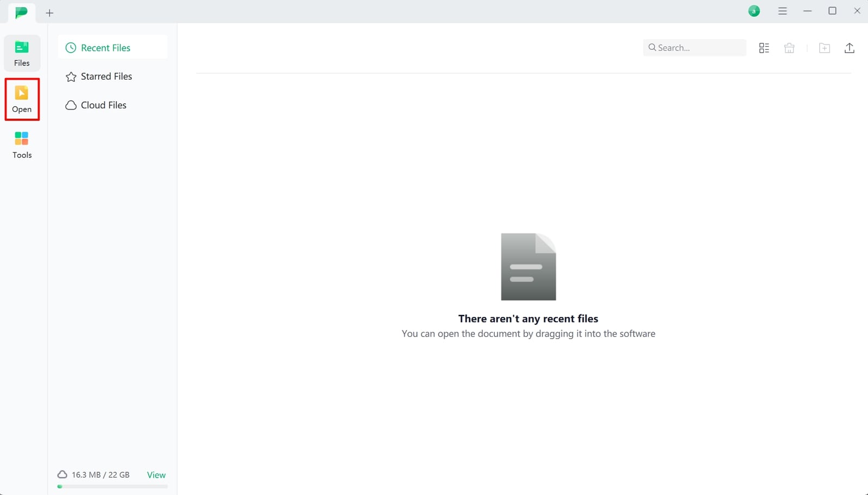Click "There aren't any recent files" text
Image resolution: width=868 pixels, height=495 pixels.
528,319
